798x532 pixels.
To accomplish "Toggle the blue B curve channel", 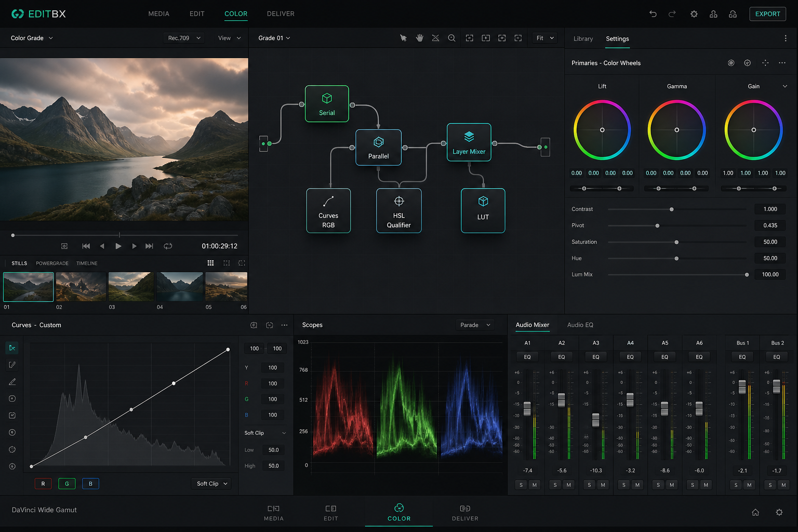I will click(x=90, y=484).
